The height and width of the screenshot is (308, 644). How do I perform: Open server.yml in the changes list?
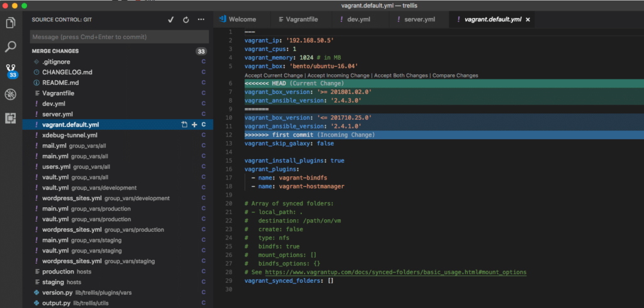(118, 114)
